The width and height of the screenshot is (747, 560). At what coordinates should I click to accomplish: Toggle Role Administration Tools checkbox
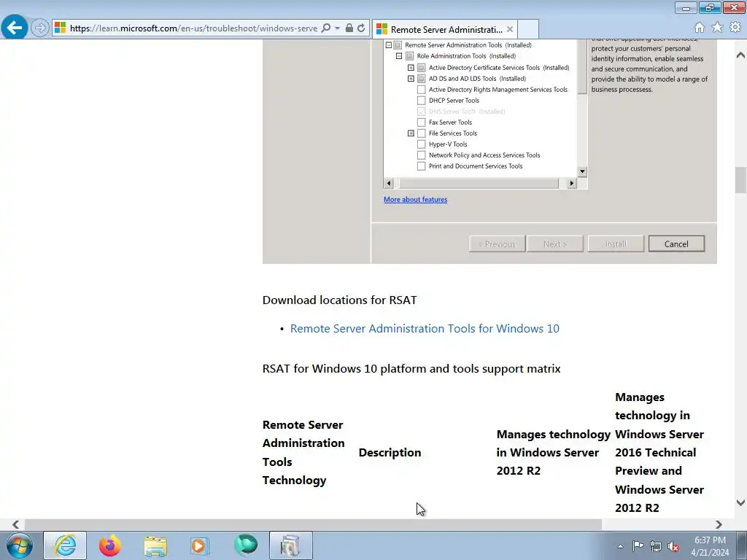pos(409,55)
